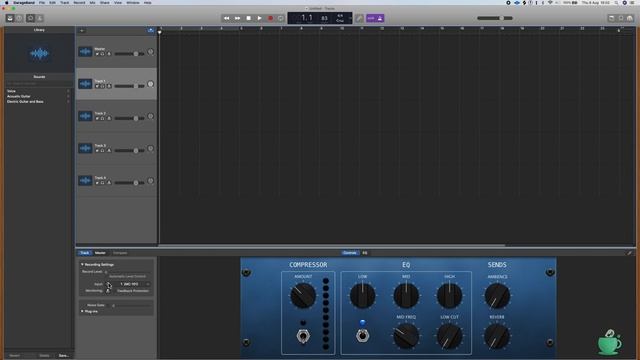Toggle the Monitoring button
Screen dimensions: 640x360
108,291
